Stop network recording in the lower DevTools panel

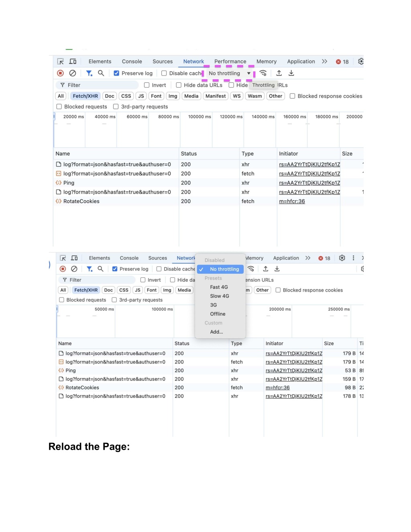coord(63,269)
